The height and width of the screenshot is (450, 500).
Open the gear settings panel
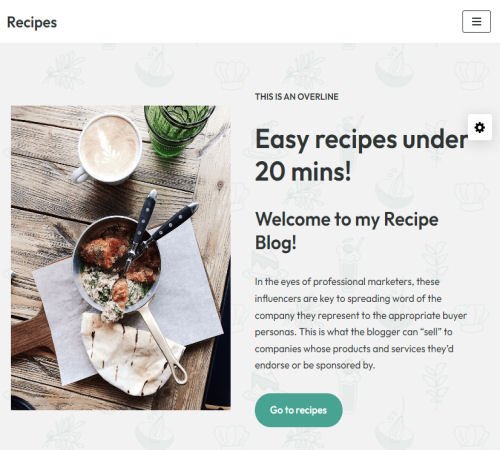click(x=480, y=127)
